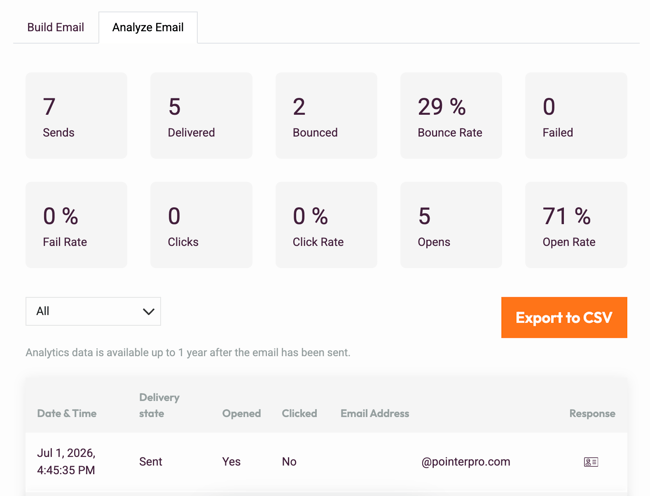Click the 29 % Bounce Rate card

[x=451, y=116]
